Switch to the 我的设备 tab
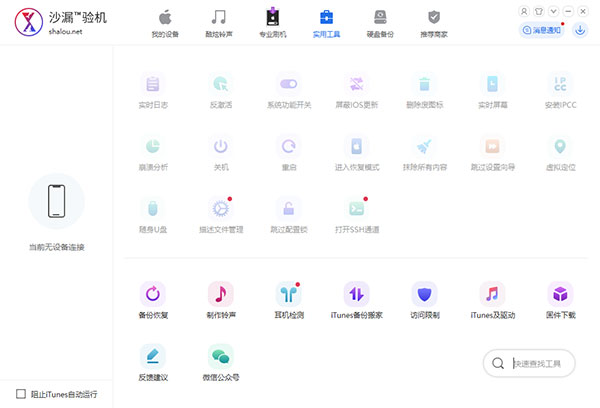This screenshot has width=600, height=408. [165, 24]
